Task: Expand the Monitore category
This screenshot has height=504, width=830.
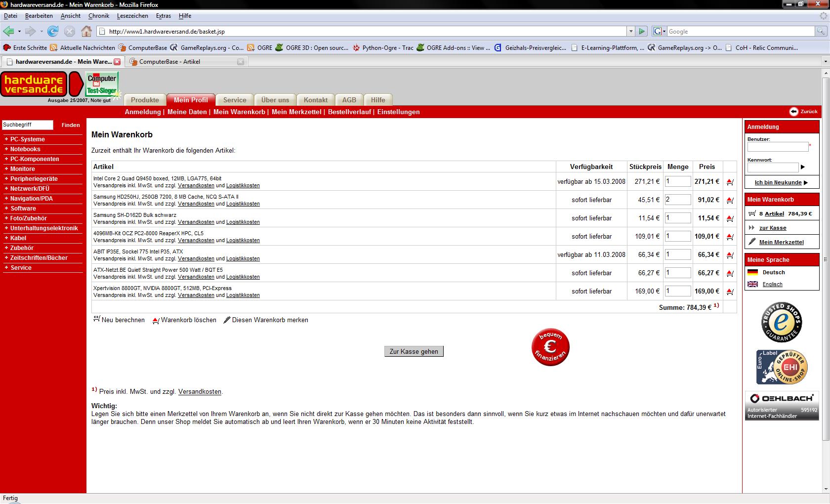Action: point(22,169)
